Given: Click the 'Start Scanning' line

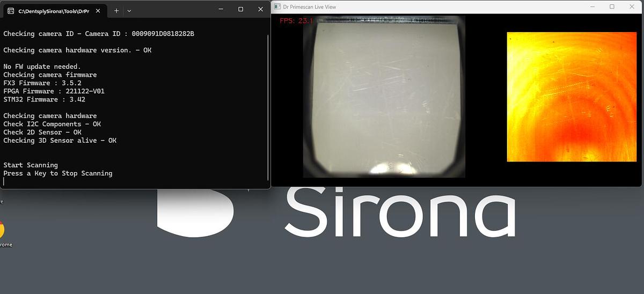Looking at the screenshot, I should point(31,165).
